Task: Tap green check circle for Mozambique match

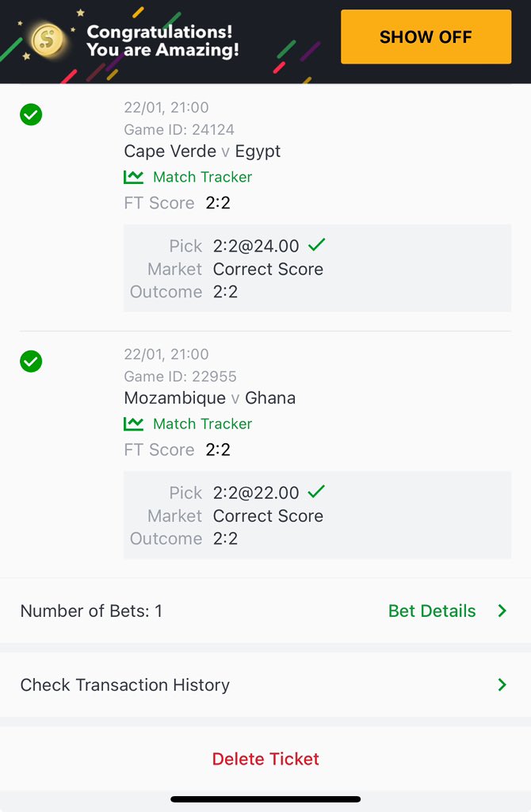Action: [x=31, y=362]
